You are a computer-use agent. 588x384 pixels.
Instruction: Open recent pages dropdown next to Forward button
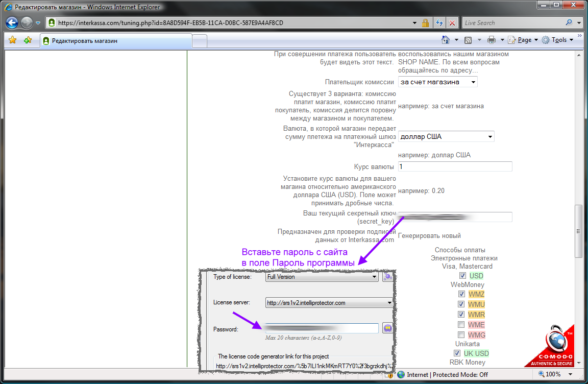38,23
